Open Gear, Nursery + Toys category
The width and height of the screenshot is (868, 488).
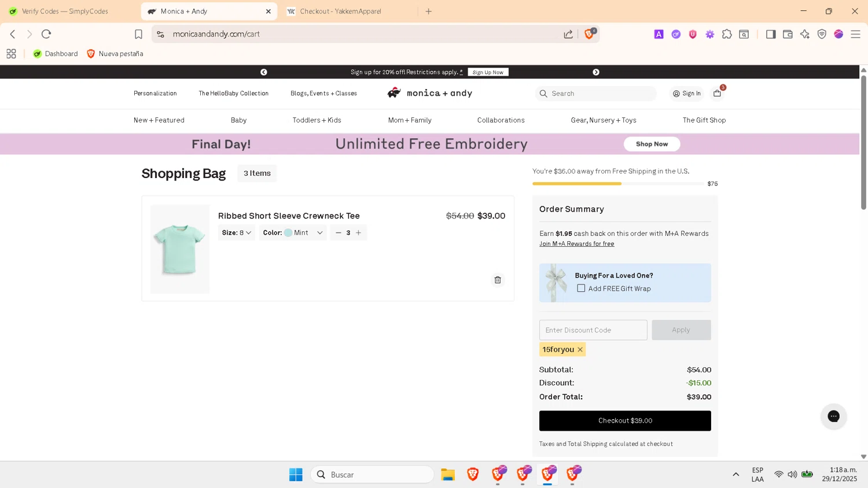coord(604,120)
